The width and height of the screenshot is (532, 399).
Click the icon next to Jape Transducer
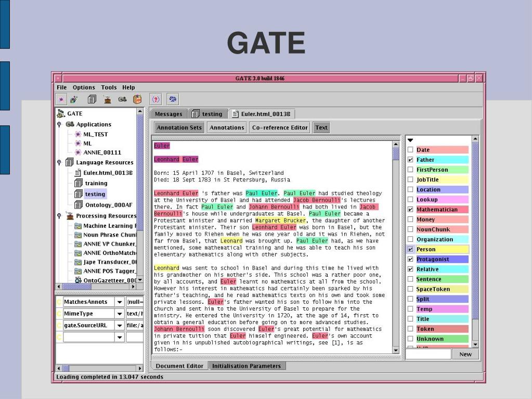[78, 262]
